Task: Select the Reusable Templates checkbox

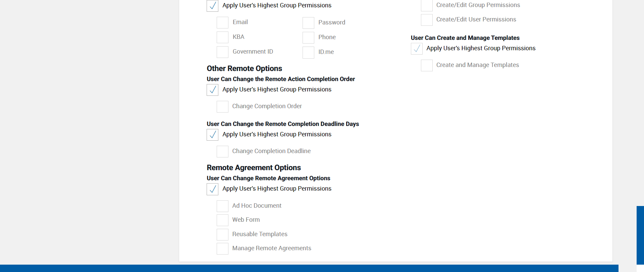Action: [222, 234]
